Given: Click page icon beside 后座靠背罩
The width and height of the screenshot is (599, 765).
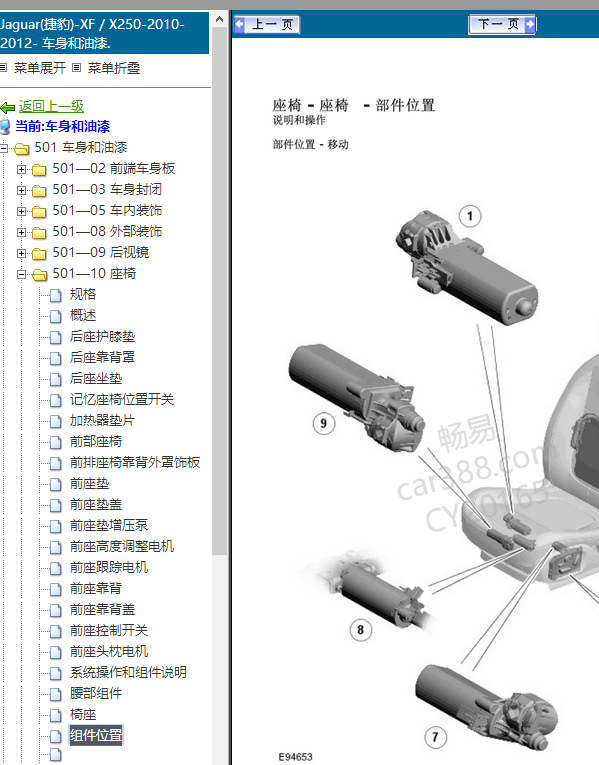Looking at the screenshot, I should click(56, 359).
